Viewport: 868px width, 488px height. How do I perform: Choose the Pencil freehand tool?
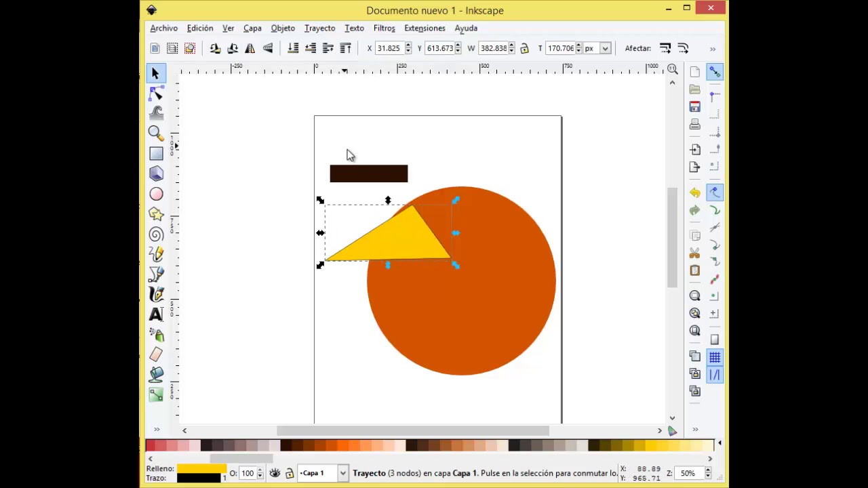tap(156, 254)
